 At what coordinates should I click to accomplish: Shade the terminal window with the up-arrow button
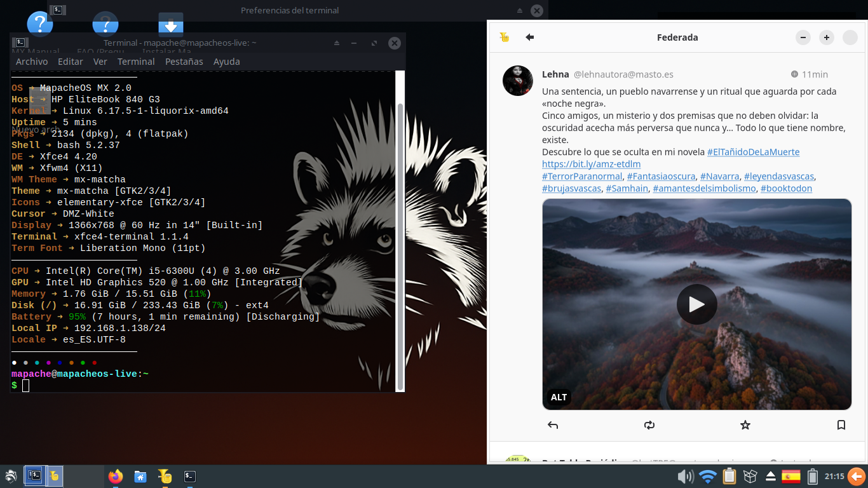(x=337, y=43)
